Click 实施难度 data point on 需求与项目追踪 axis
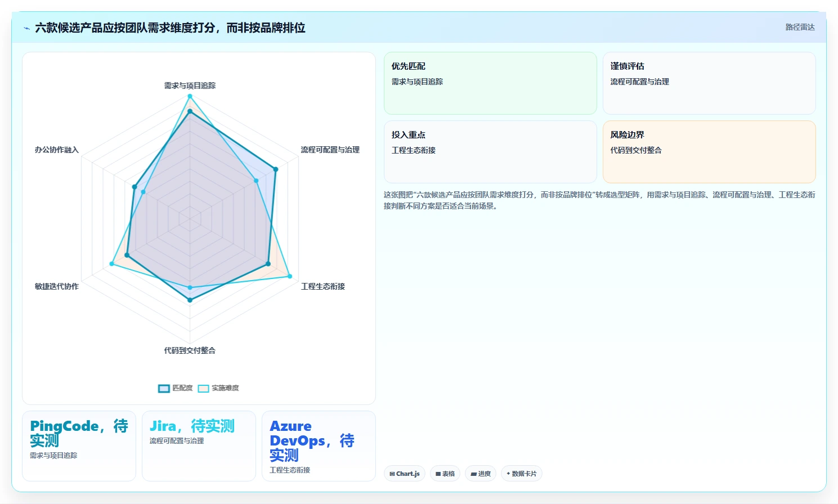This screenshot has width=838, height=504. pyautogui.click(x=190, y=96)
